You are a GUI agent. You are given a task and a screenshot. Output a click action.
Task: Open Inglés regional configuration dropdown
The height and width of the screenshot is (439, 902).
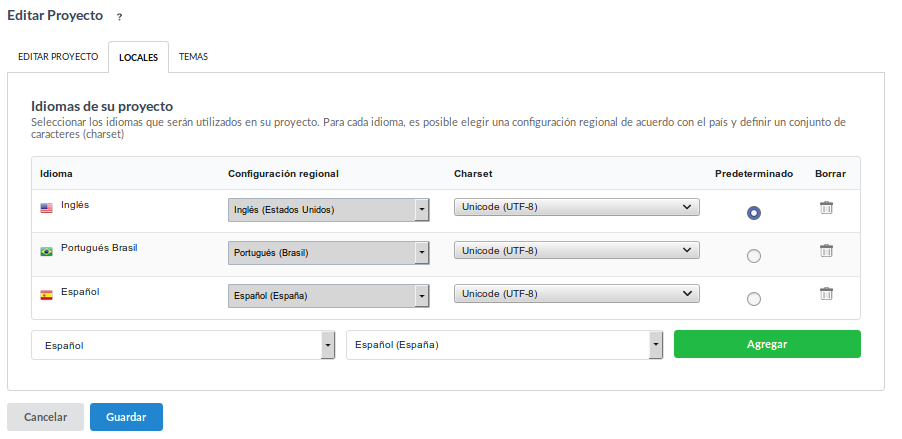328,209
